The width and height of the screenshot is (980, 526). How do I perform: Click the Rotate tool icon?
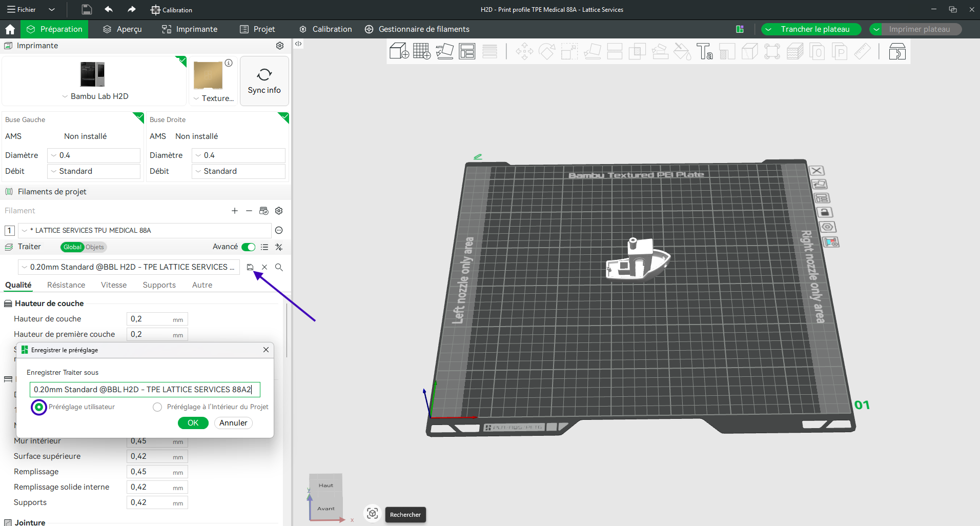tap(547, 51)
